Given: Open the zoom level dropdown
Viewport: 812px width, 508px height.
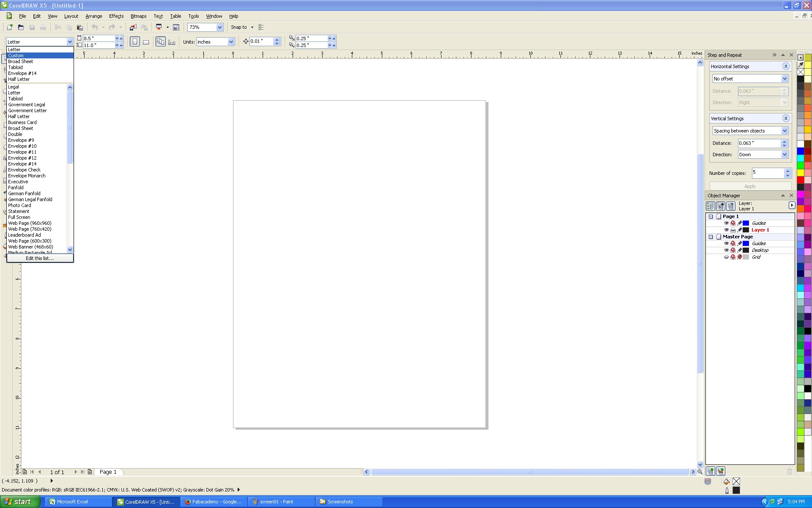Looking at the screenshot, I should point(219,28).
